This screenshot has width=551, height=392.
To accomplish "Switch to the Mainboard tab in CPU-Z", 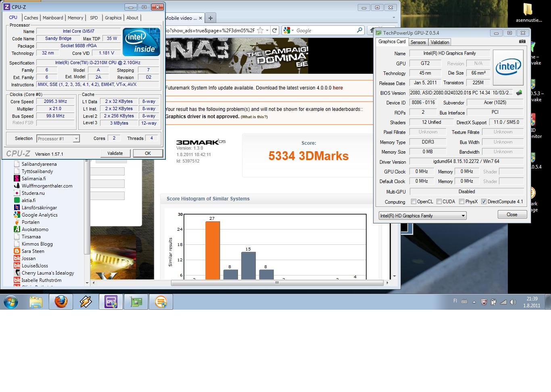I will (53, 18).
